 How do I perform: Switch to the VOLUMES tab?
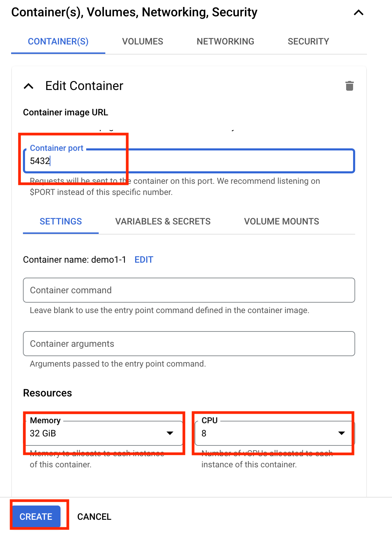point(142,41)
